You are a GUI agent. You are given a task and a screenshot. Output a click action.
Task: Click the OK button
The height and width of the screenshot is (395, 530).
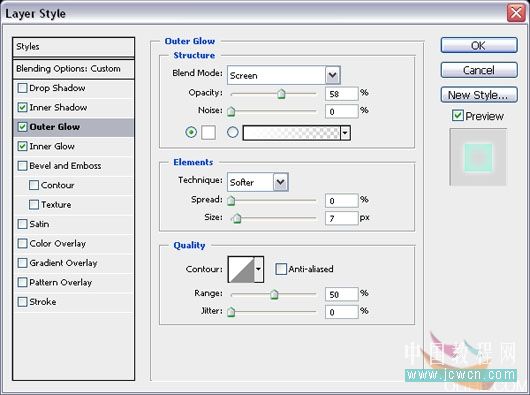pos(479,45)
